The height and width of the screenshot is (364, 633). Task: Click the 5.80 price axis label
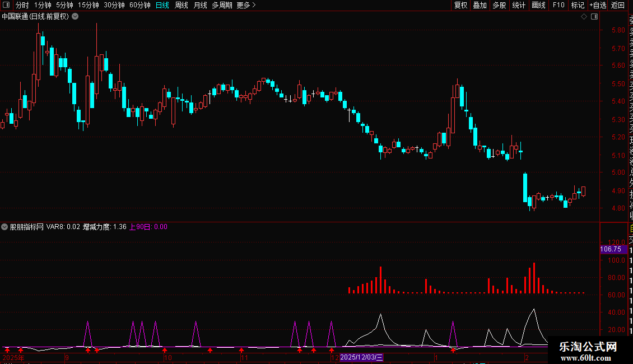[618, 30]
